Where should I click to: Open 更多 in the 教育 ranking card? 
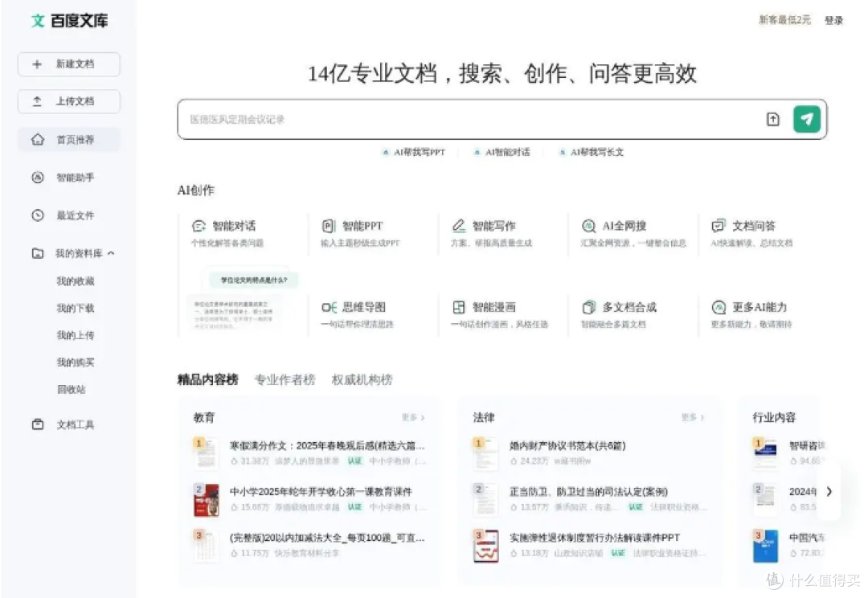click(x=413, y=417)
